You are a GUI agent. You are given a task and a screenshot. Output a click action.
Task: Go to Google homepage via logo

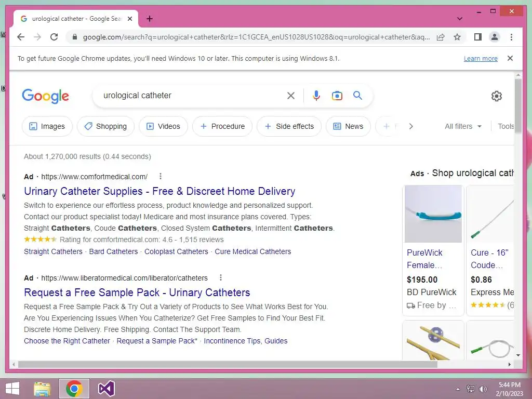click(x=46, y=96)
